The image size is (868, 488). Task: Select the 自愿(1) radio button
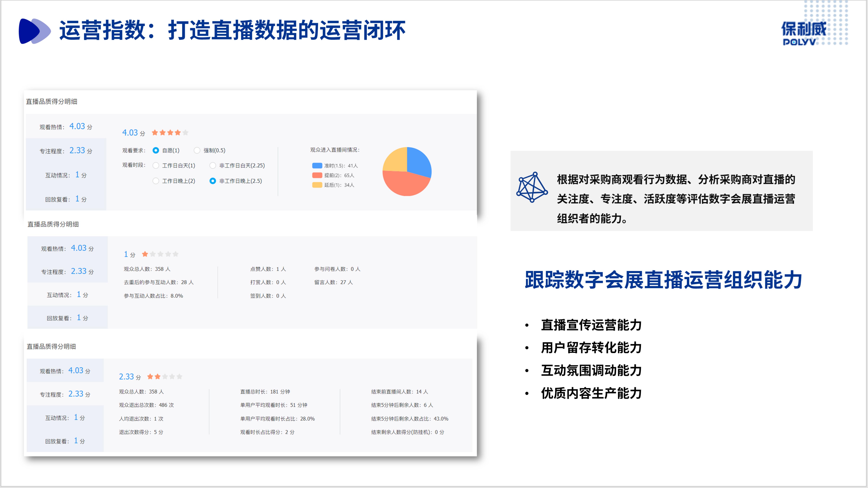[156, 150]
